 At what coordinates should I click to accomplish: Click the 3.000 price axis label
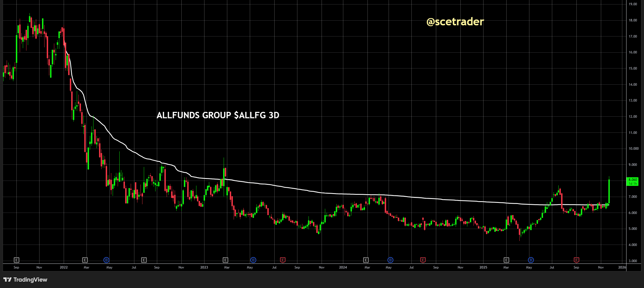(633, 261)
